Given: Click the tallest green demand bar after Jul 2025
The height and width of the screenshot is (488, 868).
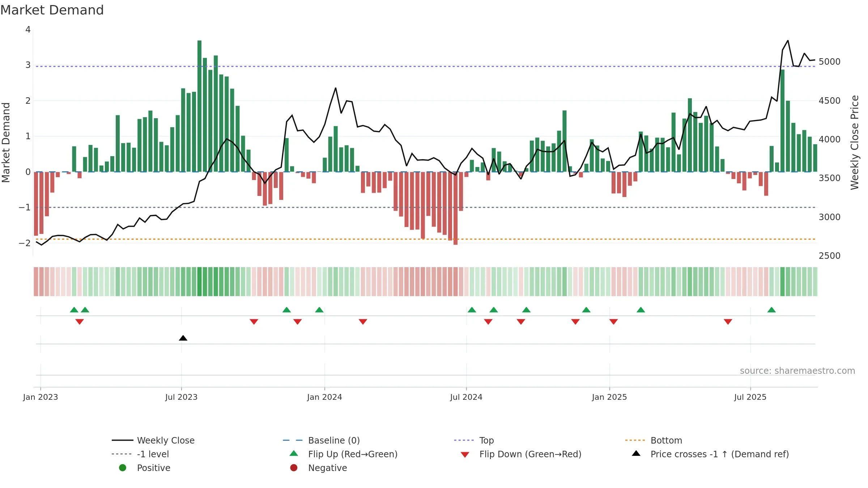Looking at the screenshot, I should pos(782,121).
